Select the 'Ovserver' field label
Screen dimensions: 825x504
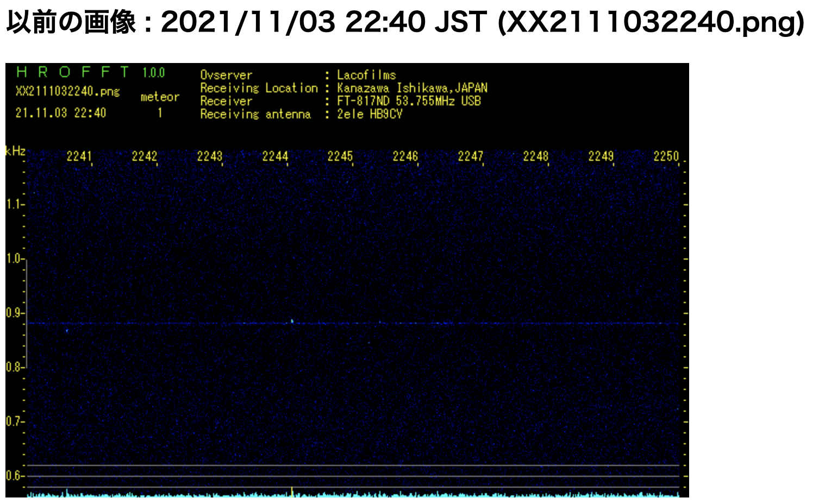coord(226,75)
